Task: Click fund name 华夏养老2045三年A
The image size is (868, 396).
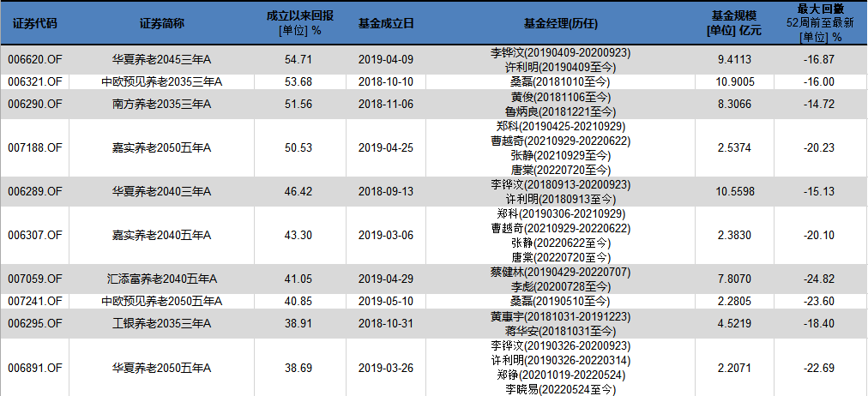Action: coord(161,60)
